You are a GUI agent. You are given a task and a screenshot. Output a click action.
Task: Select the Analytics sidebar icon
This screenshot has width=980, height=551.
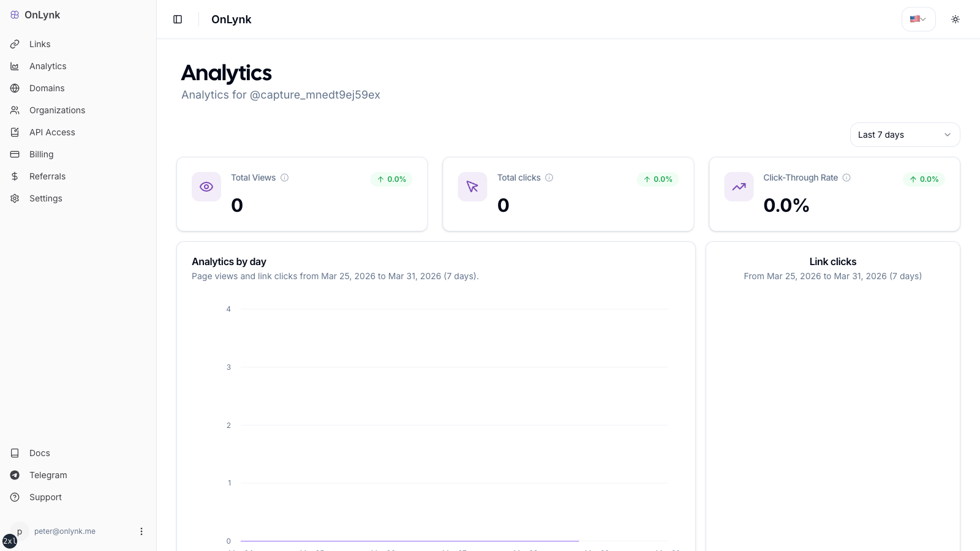pyautogui.click(x=15, y=66)
